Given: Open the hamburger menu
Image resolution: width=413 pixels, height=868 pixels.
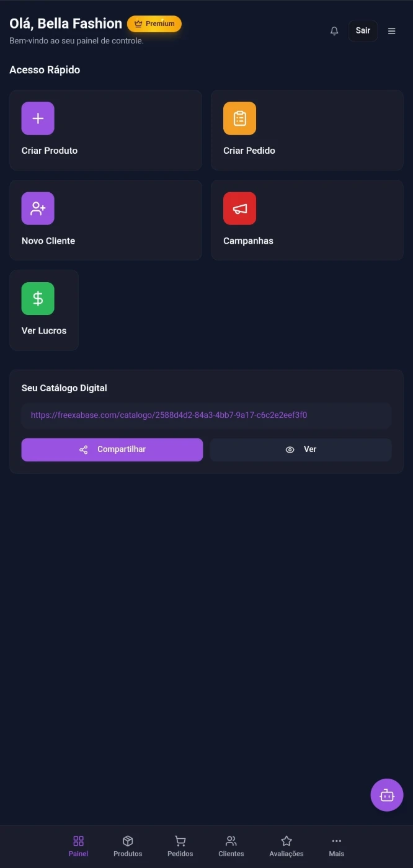Looking at the screenshot, I should [x=391, y=31].
